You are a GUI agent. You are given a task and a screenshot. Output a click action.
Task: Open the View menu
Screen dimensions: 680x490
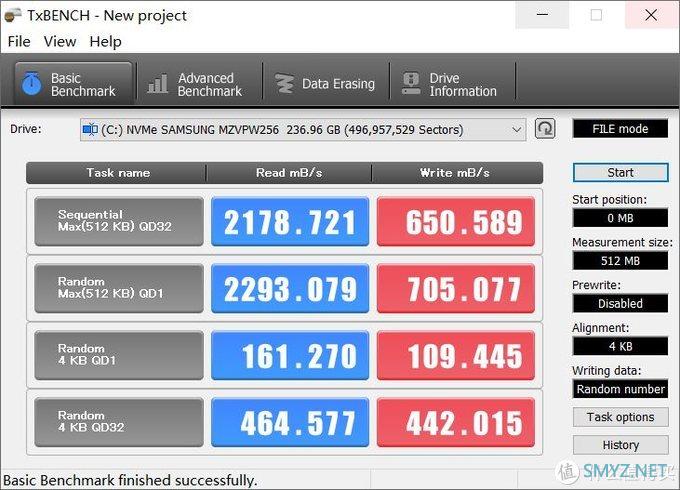tap(60, 42)
